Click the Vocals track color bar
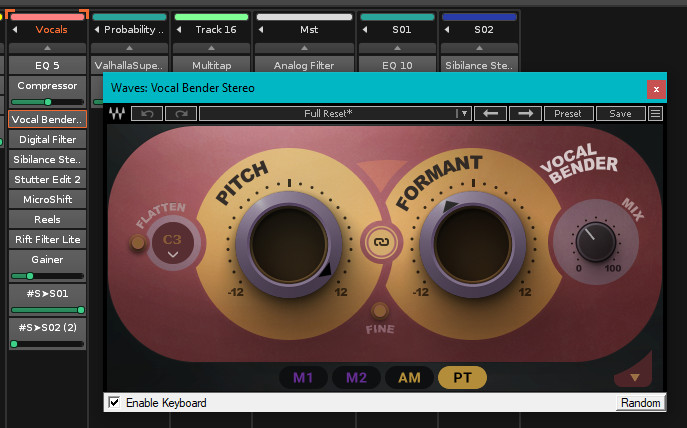This screenshot has height=428, width=687. point(47,17)
